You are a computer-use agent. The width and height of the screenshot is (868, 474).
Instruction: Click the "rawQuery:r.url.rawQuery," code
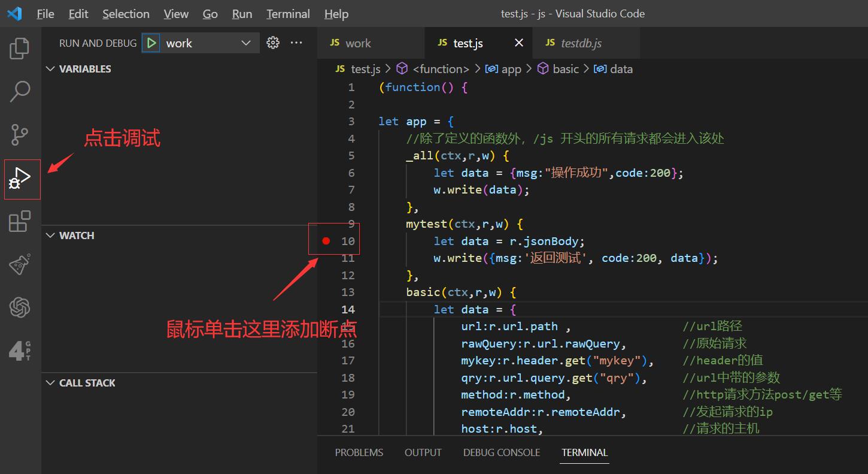(544, 343)
